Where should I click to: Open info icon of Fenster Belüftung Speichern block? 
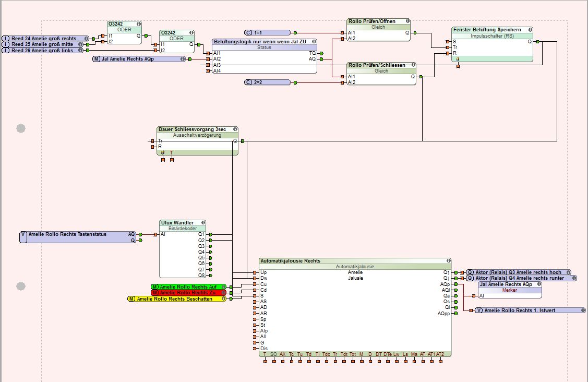[530, 30]
